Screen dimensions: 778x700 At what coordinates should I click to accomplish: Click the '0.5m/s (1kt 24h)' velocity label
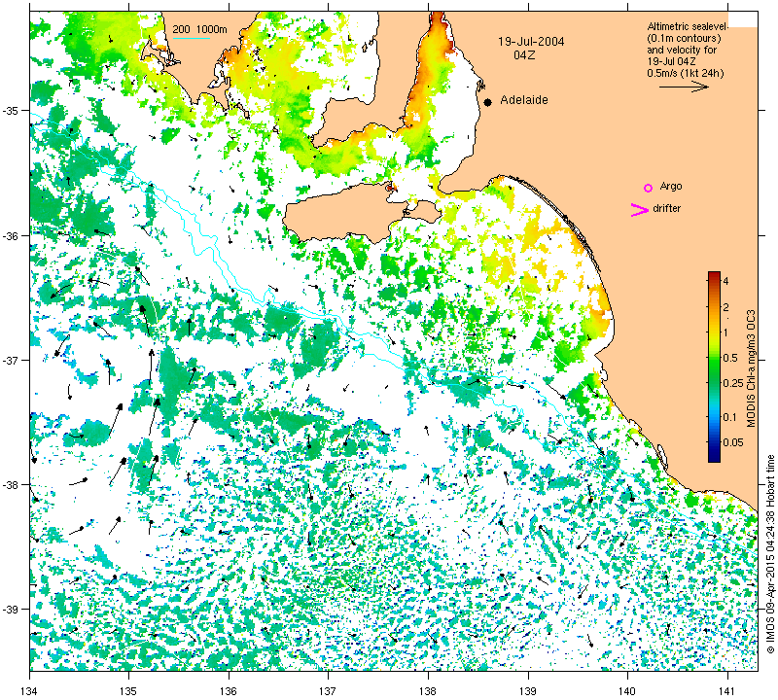[686, 74]
